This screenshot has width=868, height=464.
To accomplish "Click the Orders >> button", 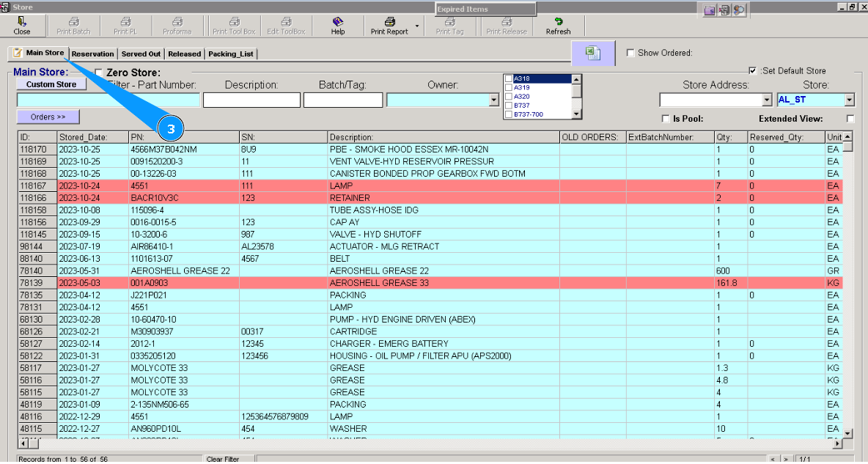I will coord(48,117).
